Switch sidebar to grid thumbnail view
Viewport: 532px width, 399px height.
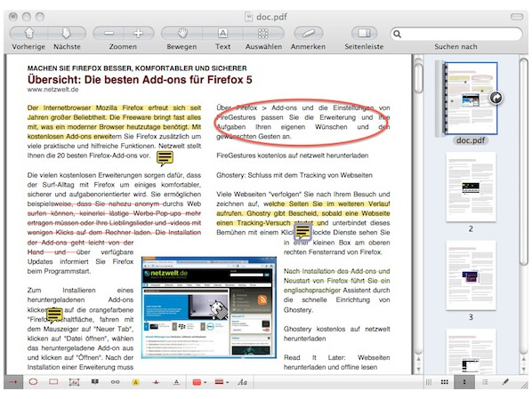(445, 382)
